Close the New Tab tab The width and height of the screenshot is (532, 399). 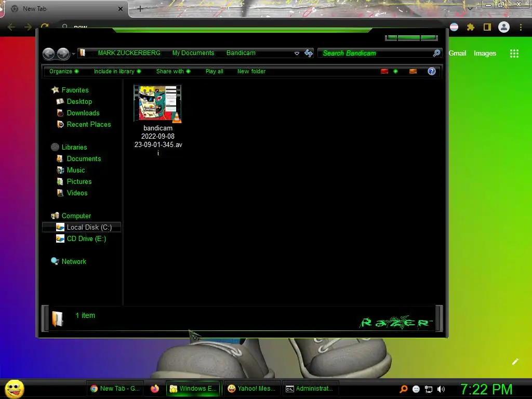(x=121, y=9)
